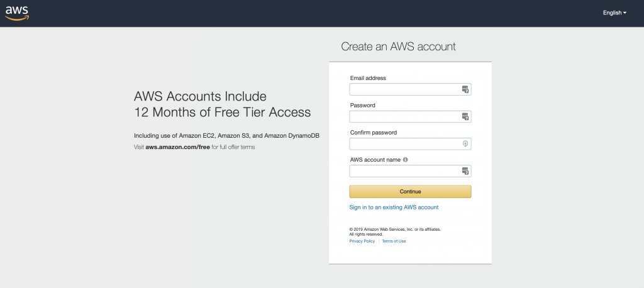Click the autofill icon in Confirm password field
This screenshot has width=644, height=288.
coord(465,144)
